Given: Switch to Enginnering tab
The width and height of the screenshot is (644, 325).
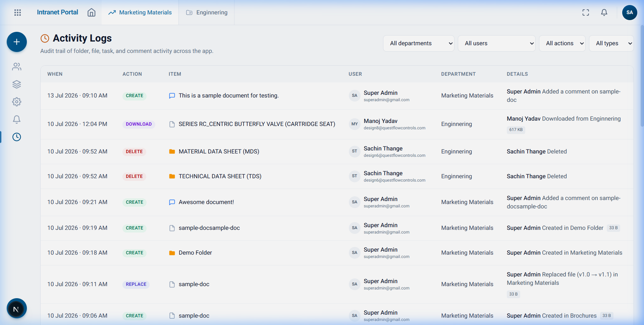Looking at the screenshot, I should [207, 12].
